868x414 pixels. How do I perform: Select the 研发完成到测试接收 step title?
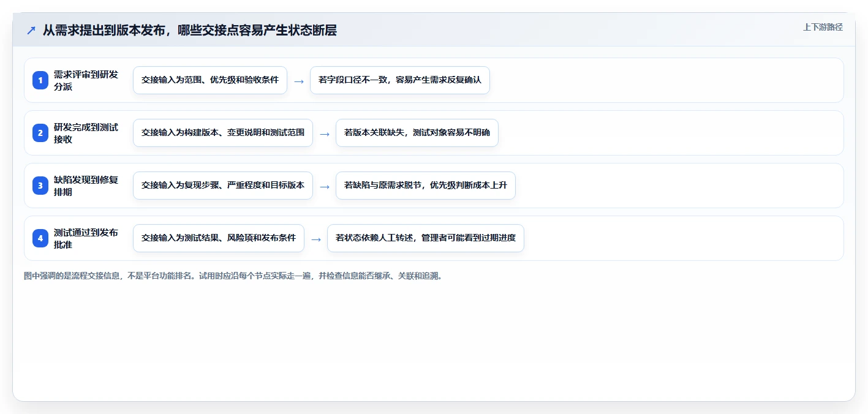86,133
